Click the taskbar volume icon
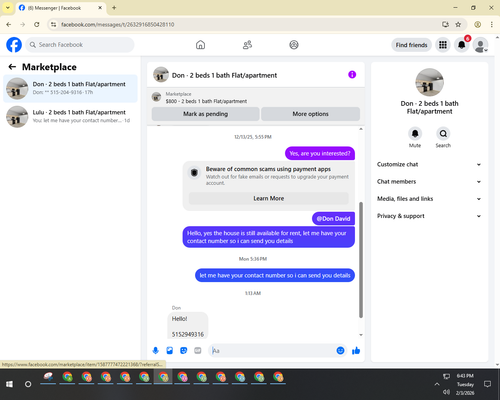Viewport: 500px width, 400px height. coord(446,392)
